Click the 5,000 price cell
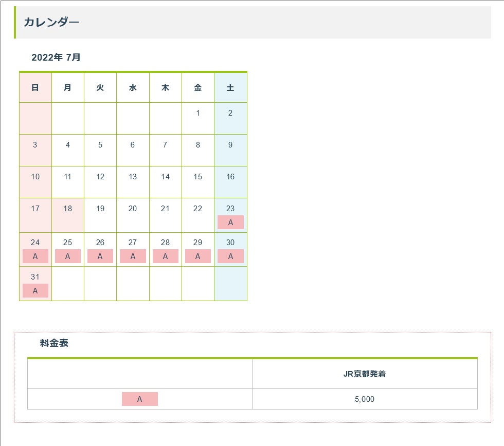Viewport: 504px width, 446px height. click(x=365, y=399)
